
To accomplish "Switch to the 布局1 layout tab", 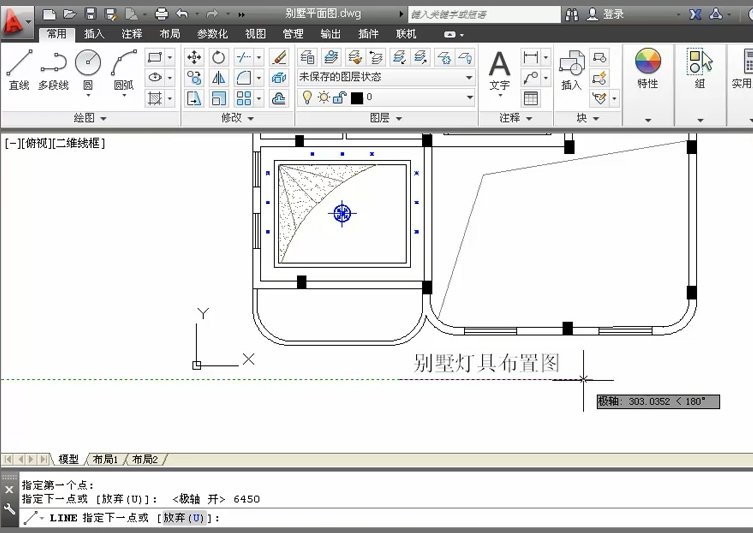I will pyautogui.click(x=105, y=460).
